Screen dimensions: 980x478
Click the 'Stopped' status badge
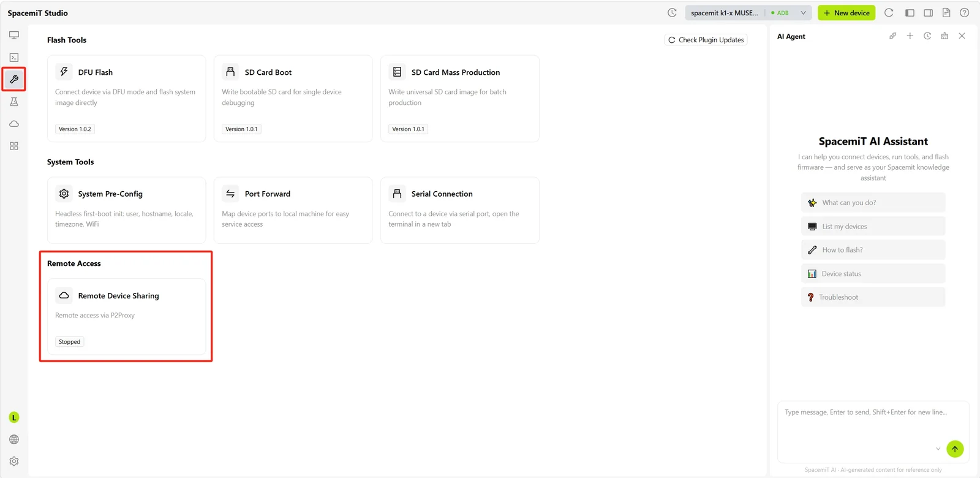click(x=69, y=342)
